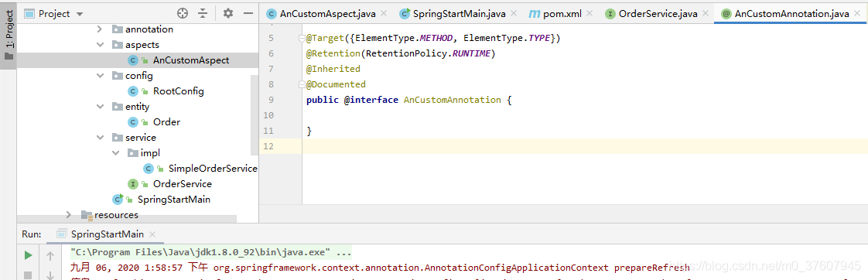Hide the Project panel with minimize icon
868x280 pixels.
(x=248, y=13)
